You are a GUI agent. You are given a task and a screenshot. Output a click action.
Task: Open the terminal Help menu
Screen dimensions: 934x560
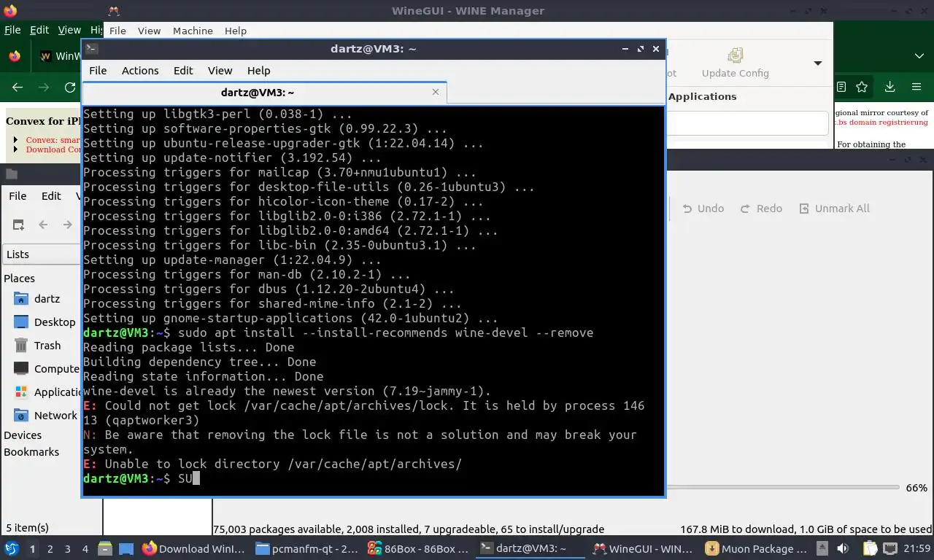point(259,71)
